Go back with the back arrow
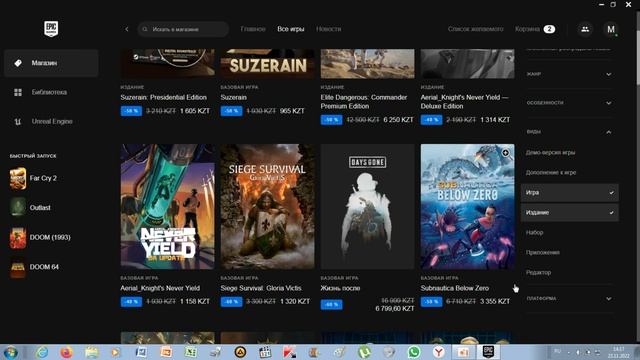 [x=127, y=29]
